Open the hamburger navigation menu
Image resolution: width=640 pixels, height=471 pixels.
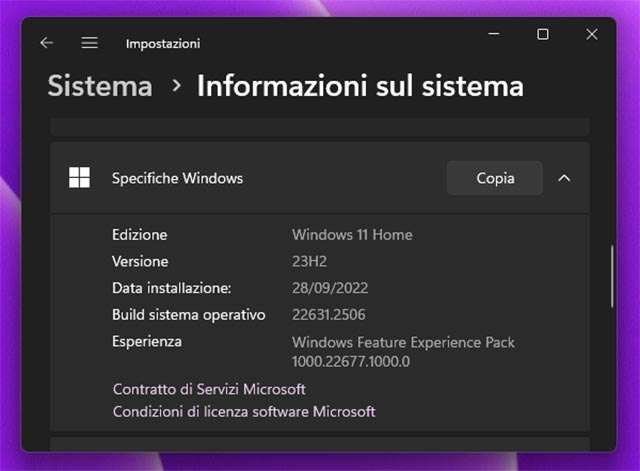89,43
